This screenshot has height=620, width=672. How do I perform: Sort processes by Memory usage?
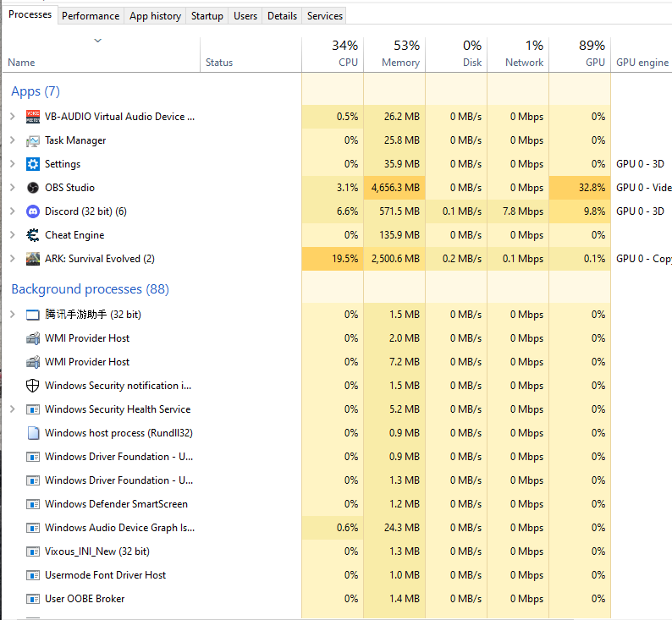click(x=394, y=55)
